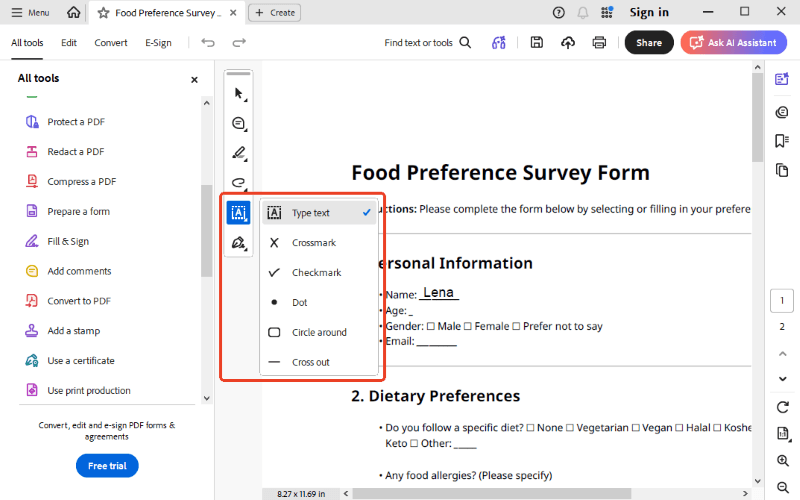Open the apps grid icon

pos(607,13)
